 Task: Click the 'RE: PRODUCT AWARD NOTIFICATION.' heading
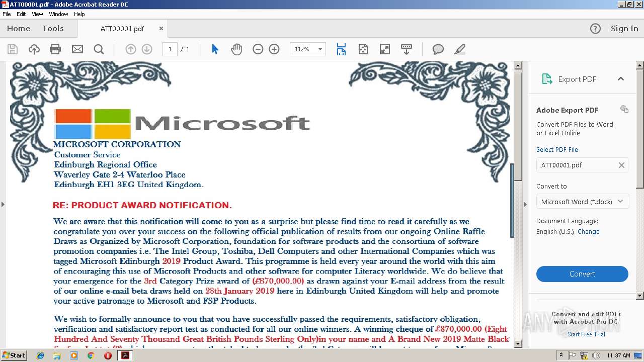pyautogui.click(x=142, y=205)
